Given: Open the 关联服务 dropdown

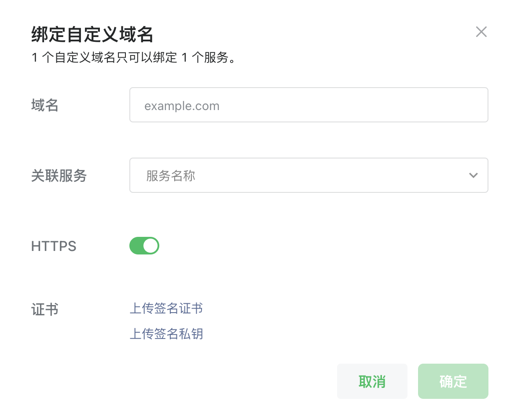Looking at the screenshot, I should pyautogui.click(x=308, y=175).
